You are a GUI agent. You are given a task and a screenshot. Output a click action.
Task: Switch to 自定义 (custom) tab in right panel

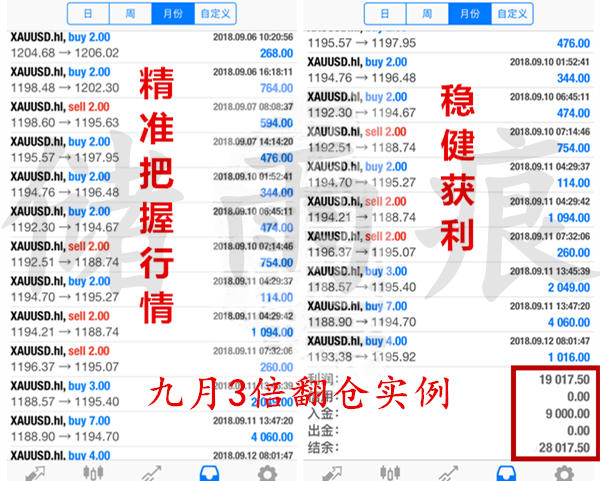511,14
